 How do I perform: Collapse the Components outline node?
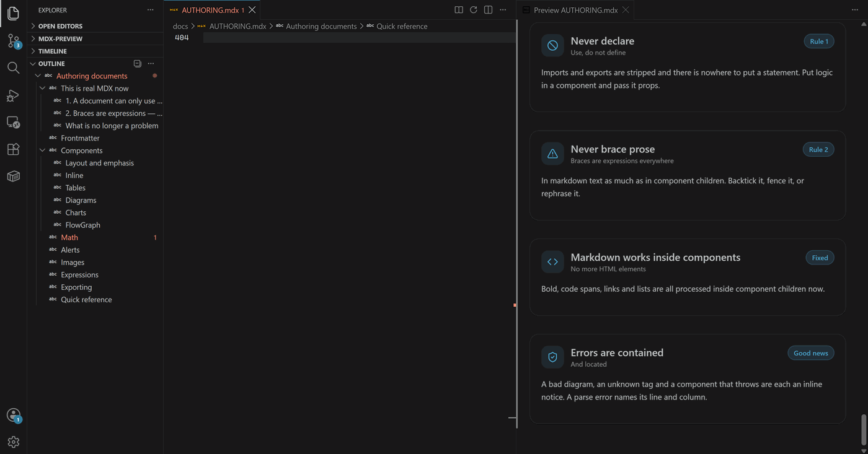pos(42,151)
